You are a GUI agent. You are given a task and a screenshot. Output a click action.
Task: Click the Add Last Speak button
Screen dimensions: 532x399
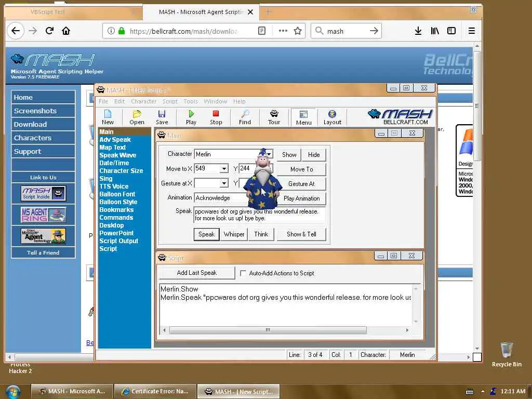pyautogui.click(x=197, y=273)
